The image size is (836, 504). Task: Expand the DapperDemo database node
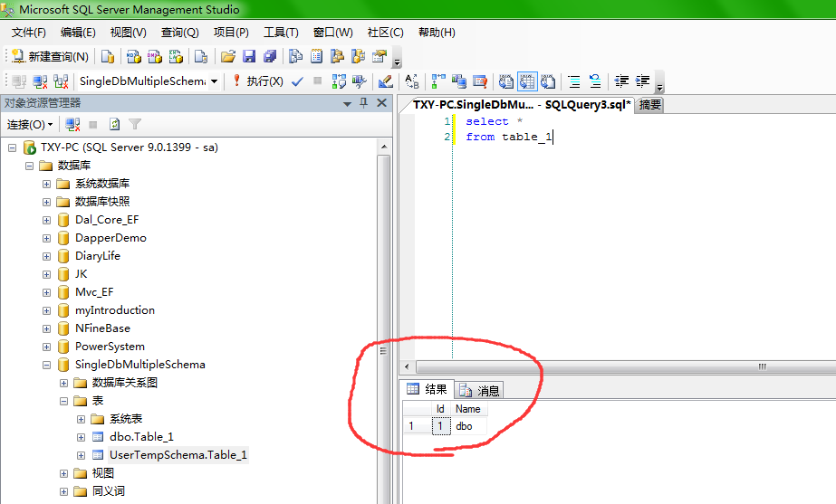tap(46, 238)
